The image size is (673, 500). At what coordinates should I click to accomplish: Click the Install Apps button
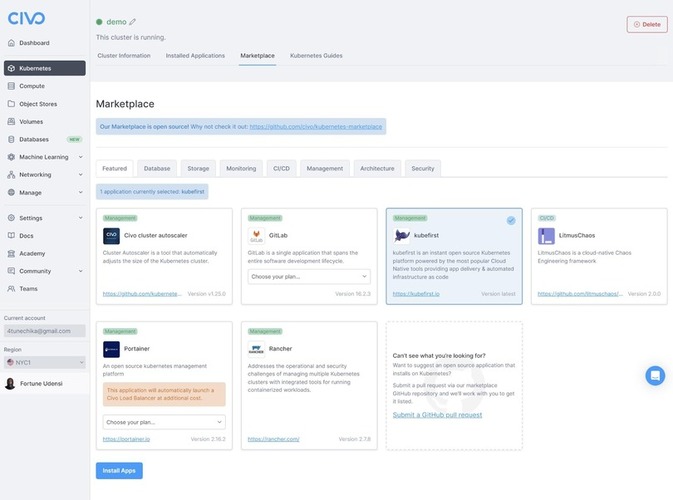click(x=119, y=471)
